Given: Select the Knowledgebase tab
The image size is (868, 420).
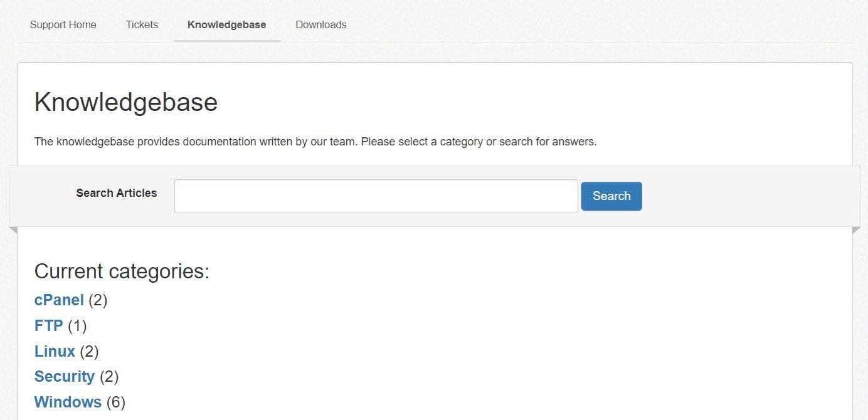Looking at the screenshot, I should click(227, 25).
